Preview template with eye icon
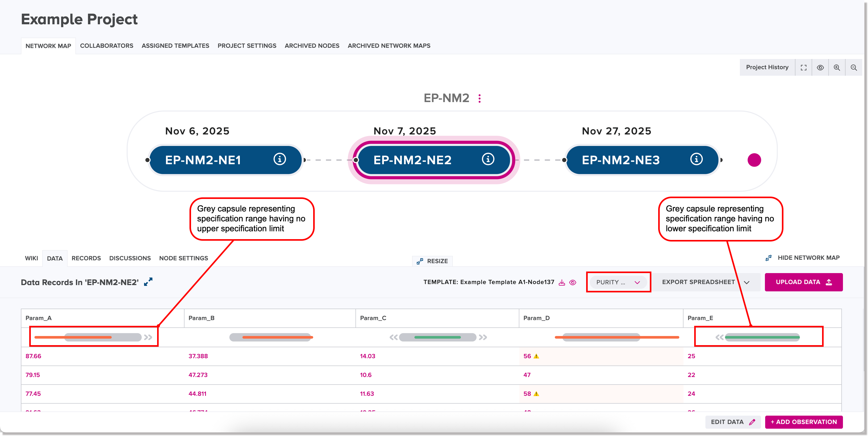 [x=573, y=282]
